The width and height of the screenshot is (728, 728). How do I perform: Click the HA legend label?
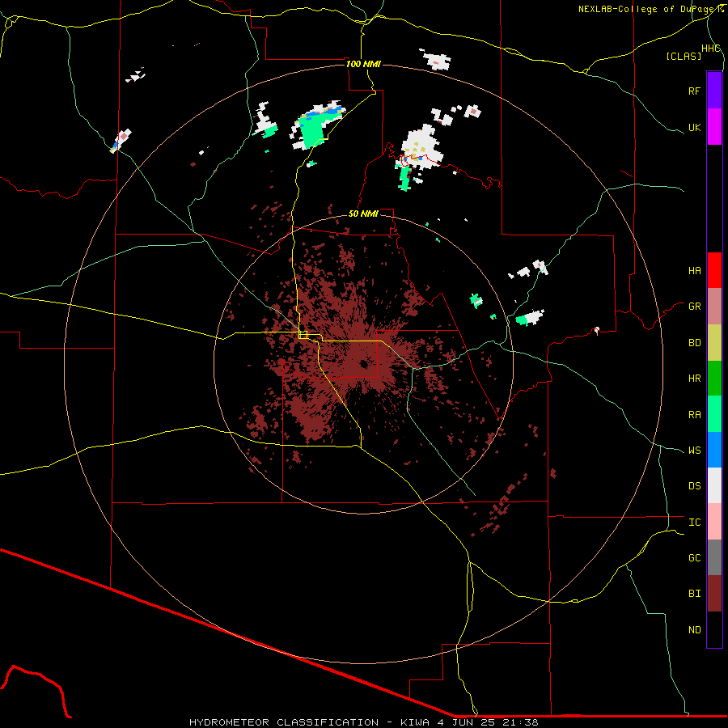tap(694, 270)
